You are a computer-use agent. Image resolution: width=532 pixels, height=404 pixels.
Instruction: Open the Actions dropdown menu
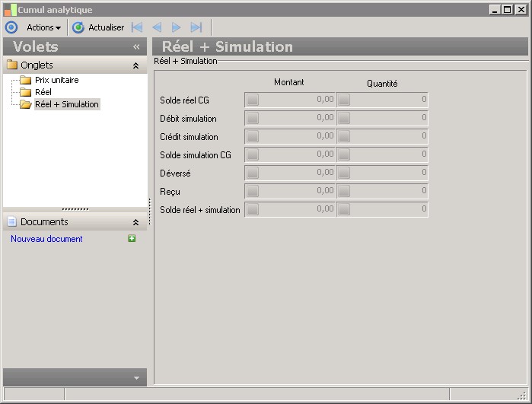(43, 27)
